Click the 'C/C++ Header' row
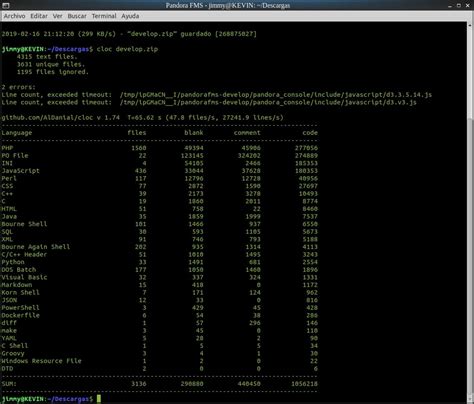474x404 pixels. pos(159,255)
